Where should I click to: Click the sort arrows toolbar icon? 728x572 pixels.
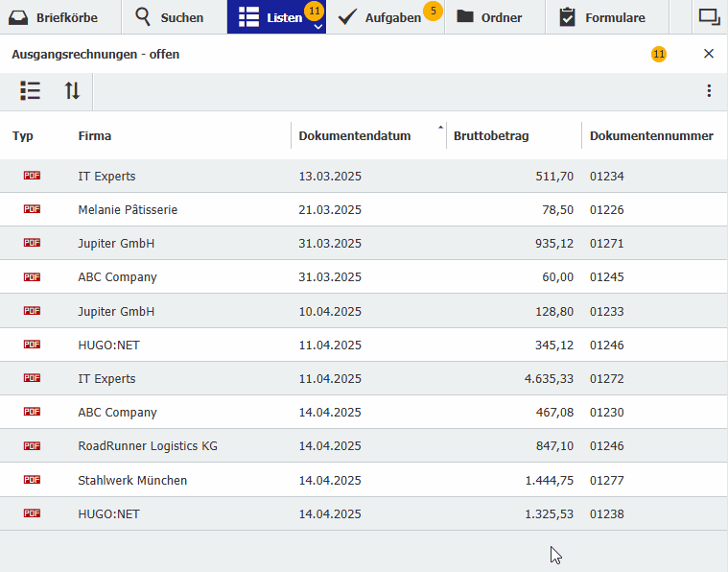tap(73, 91)
